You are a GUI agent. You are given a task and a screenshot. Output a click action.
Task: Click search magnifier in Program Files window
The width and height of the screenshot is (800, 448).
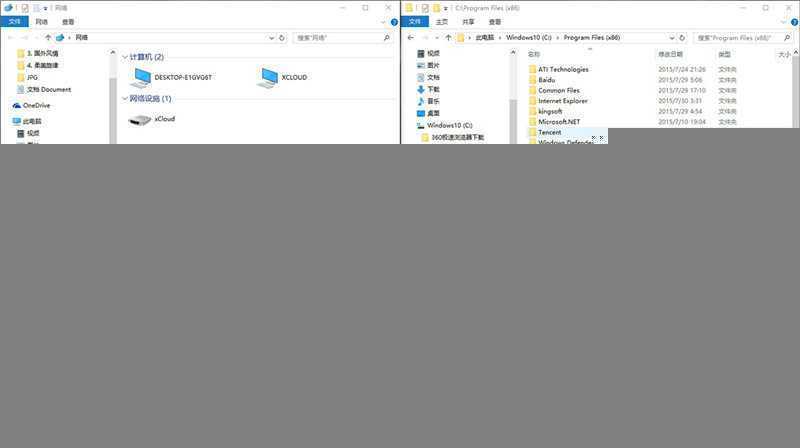pyautogui.click(x=787, y=38)
